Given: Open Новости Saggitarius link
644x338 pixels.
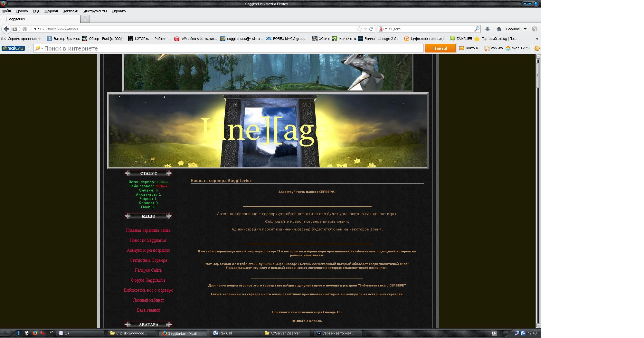Looking at the screenshot, I should 148,240.
